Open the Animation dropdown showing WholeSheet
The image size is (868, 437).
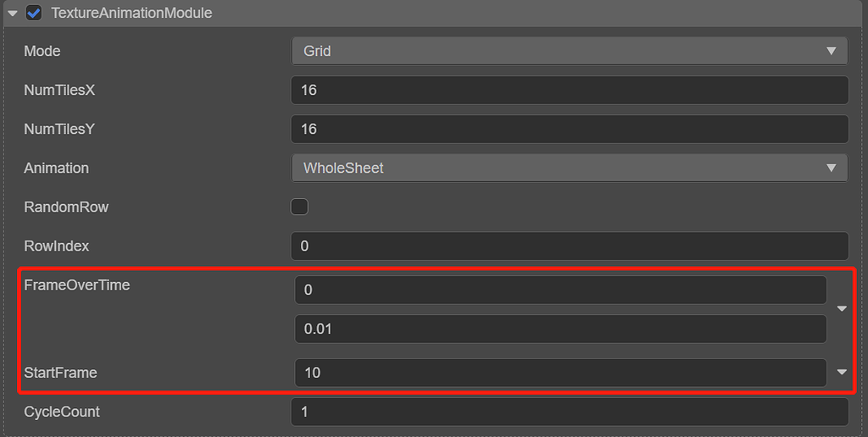click(x=570, y=168)
